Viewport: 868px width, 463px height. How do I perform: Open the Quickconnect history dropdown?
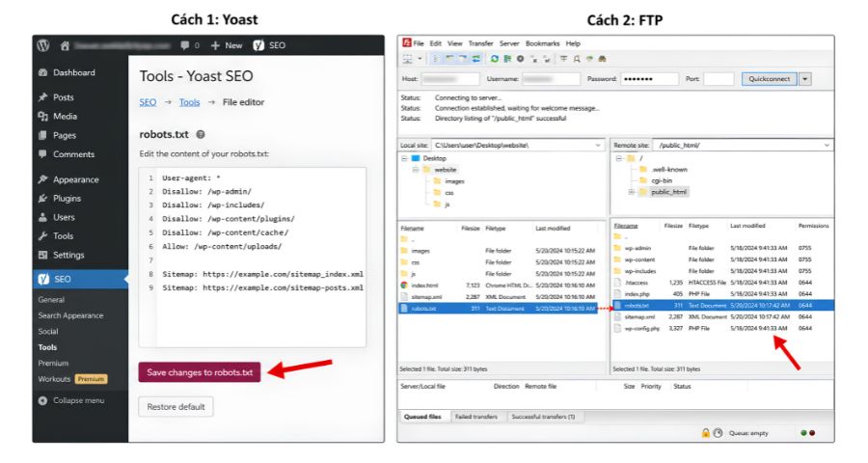pos(805,79)
